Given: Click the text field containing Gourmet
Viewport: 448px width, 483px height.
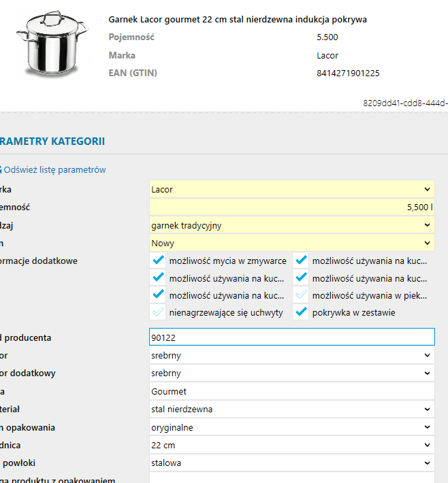Looking at the screenshot, I should 291,392.
